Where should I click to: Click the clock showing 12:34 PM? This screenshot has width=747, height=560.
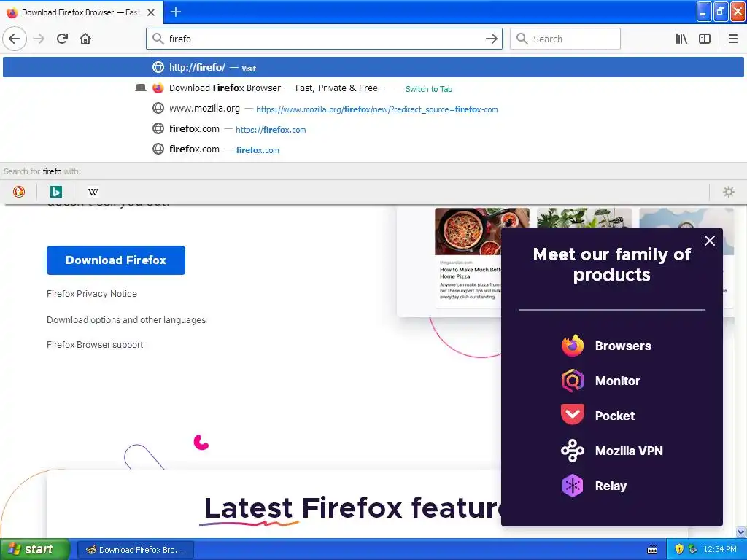[x=719, y=550]
